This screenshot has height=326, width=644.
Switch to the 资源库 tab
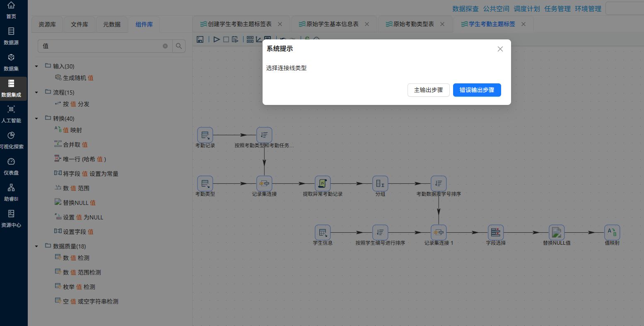click(x=47, y=24)
